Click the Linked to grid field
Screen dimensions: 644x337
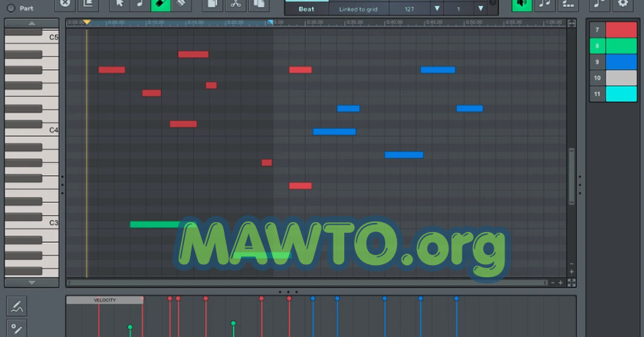[358, 8]
